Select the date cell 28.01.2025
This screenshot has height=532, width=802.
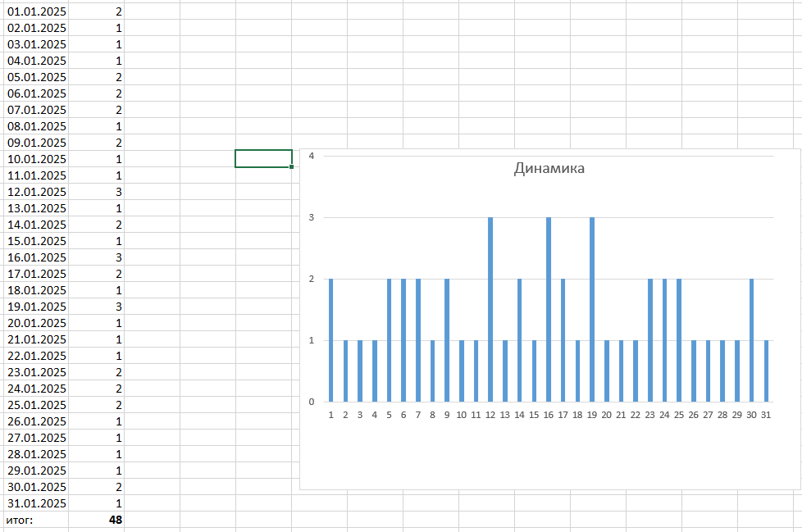point(36,454)
